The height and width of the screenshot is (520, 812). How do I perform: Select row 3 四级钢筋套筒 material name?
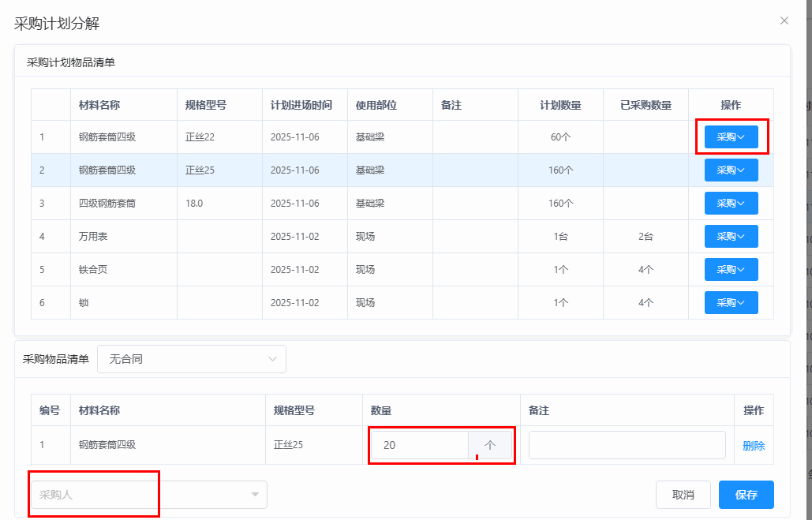(107, 204)
